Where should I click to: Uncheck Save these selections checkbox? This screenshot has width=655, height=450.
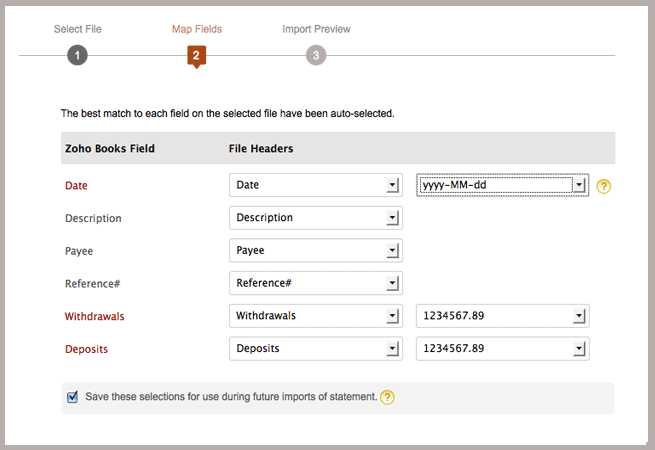72,397
